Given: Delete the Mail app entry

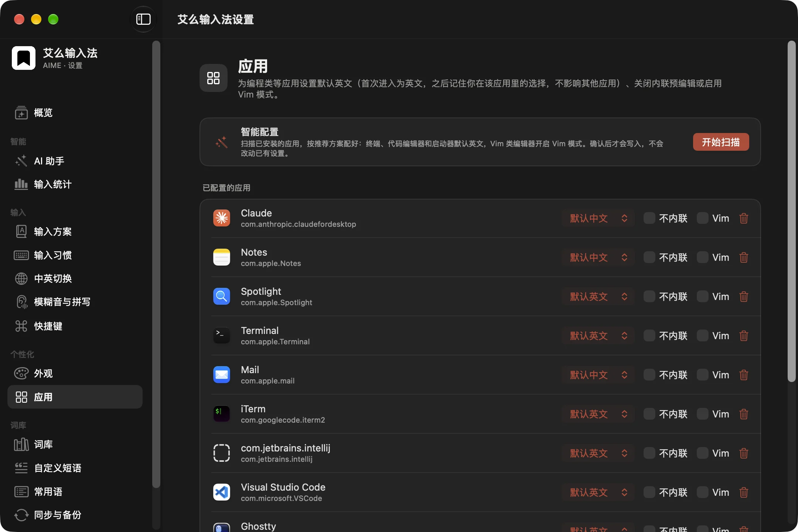Looking at the screenshot, I should coord(744,375).
